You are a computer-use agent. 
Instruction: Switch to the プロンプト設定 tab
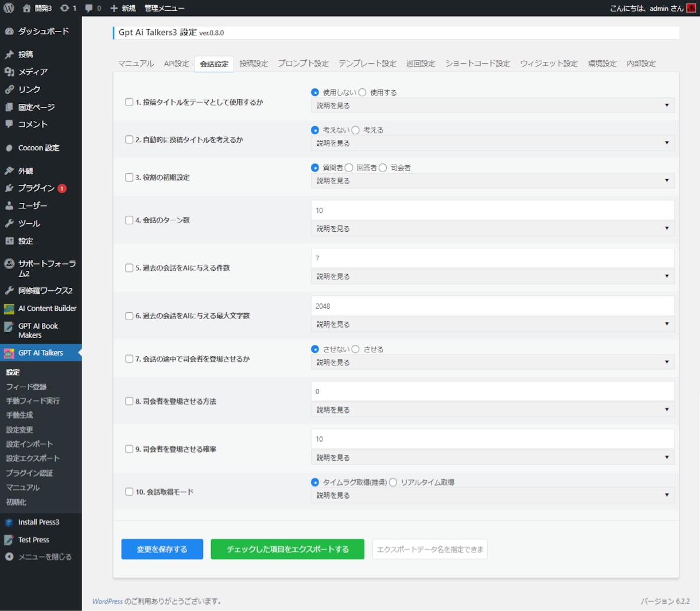pos(303,64)
